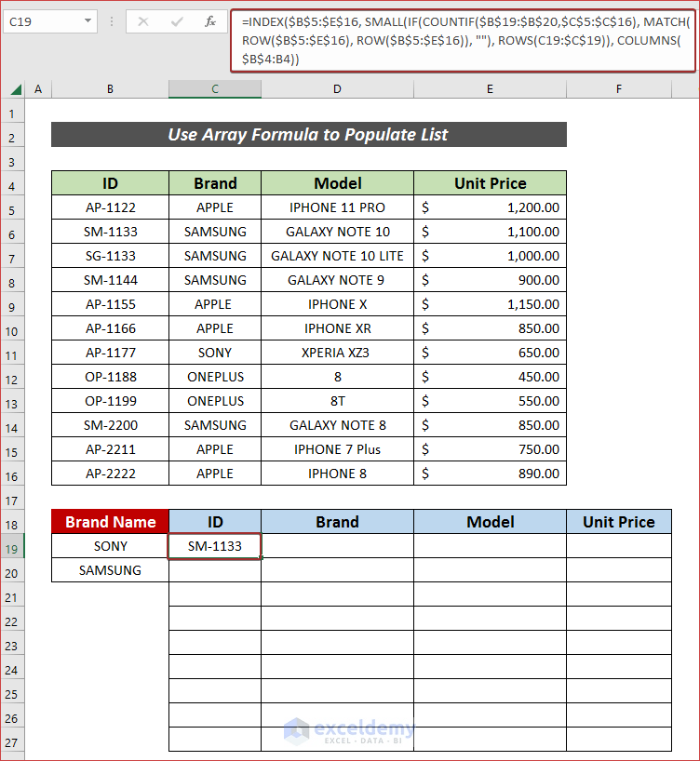Select column C header
The image size is (700, 761).
pos(215,89)
